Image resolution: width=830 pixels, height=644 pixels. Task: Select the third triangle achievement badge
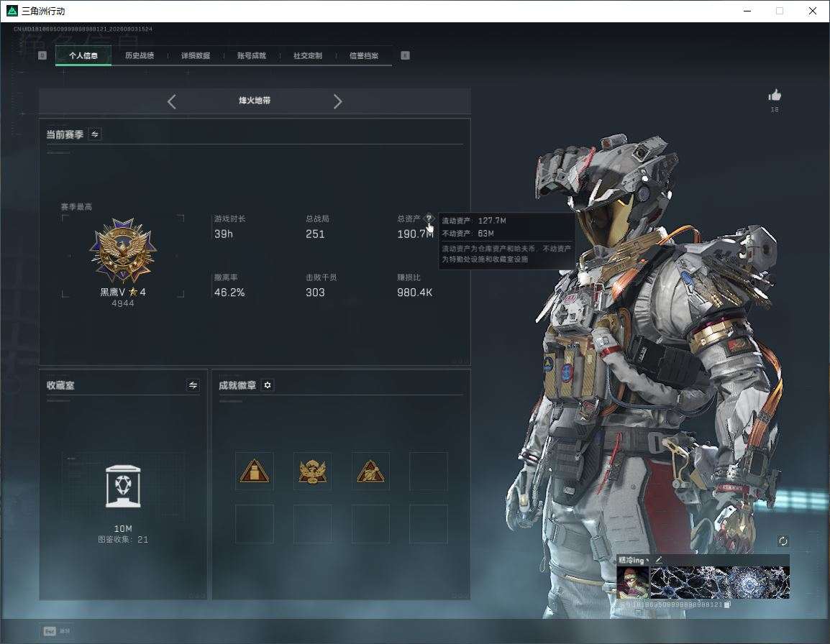tap(370, 471)
